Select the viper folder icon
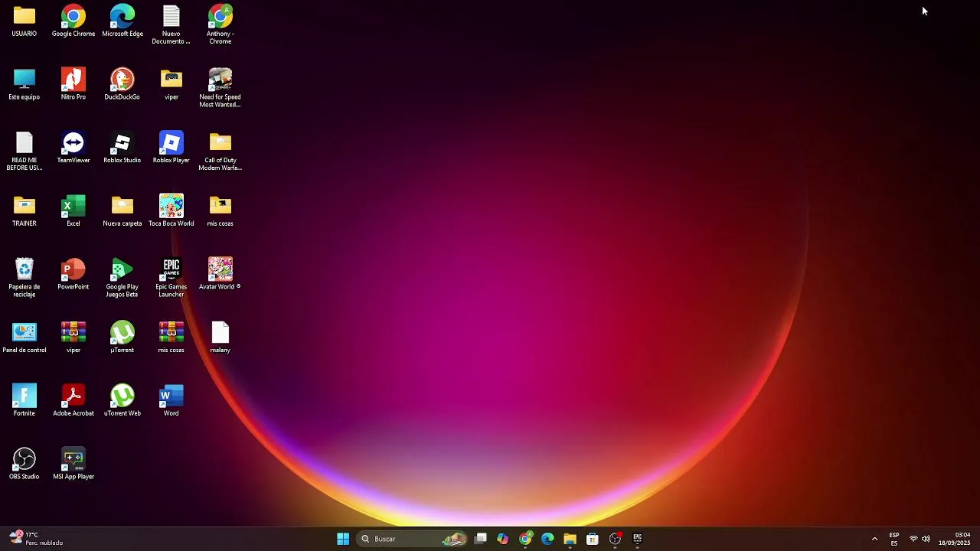Viewport: 980px width, 551px height. (x=171, y=85)
